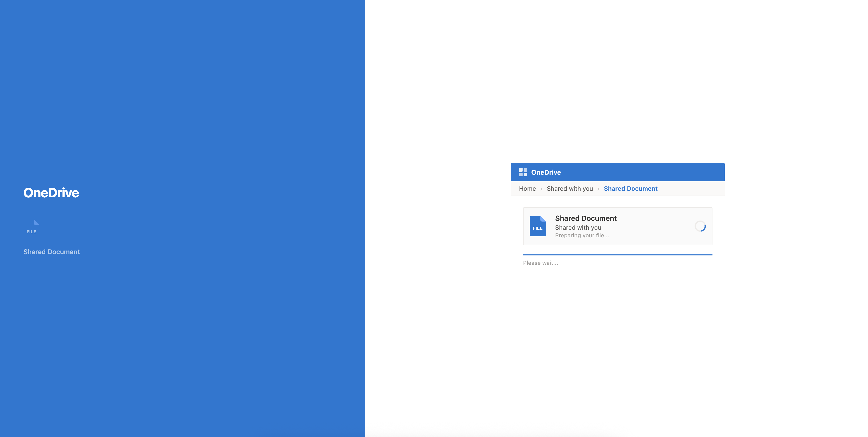Click the OneDrive grid logo icon
The image size is (868, 437).
[x=523, y=172]
